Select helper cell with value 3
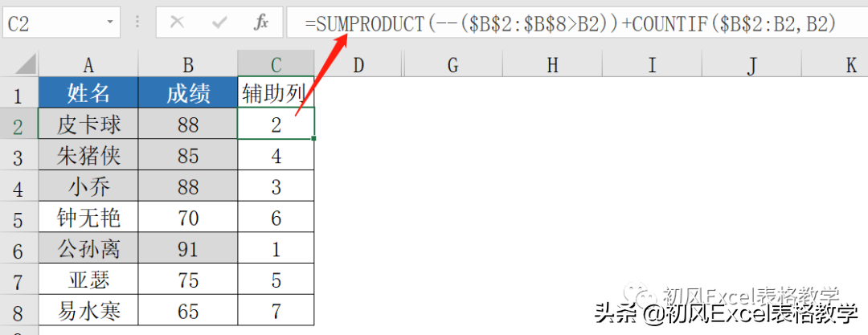 [x=276, y=186]
